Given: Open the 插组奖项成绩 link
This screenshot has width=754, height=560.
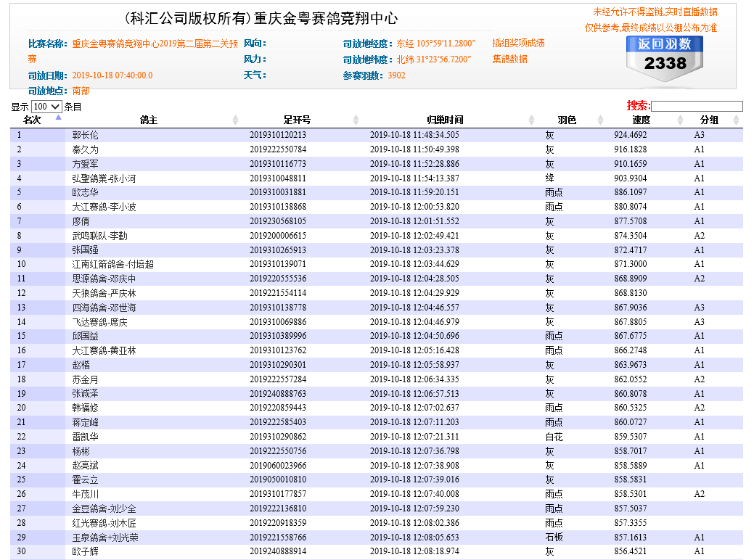Looking at the screenshot, I should coord(518,44).
